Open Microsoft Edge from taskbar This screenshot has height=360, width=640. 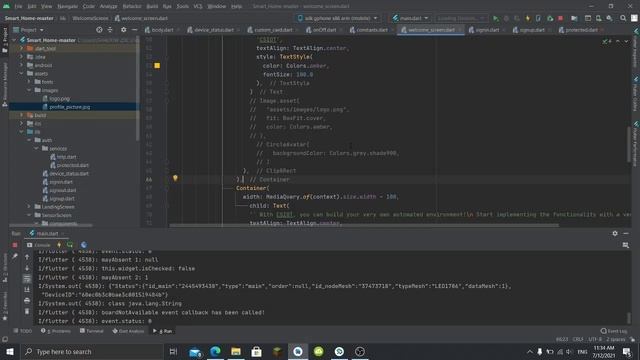215,351
